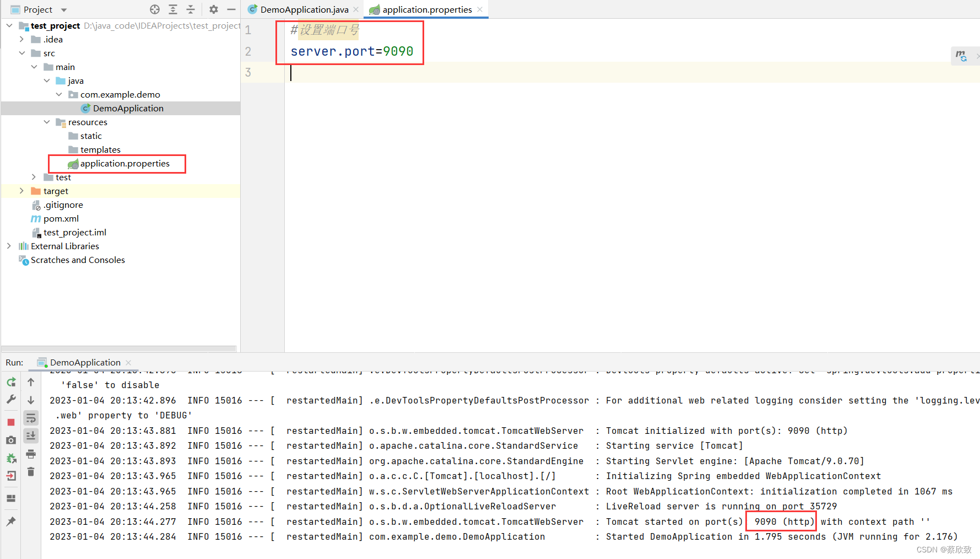Collapse the resources folder

click(x=46, y=122)
